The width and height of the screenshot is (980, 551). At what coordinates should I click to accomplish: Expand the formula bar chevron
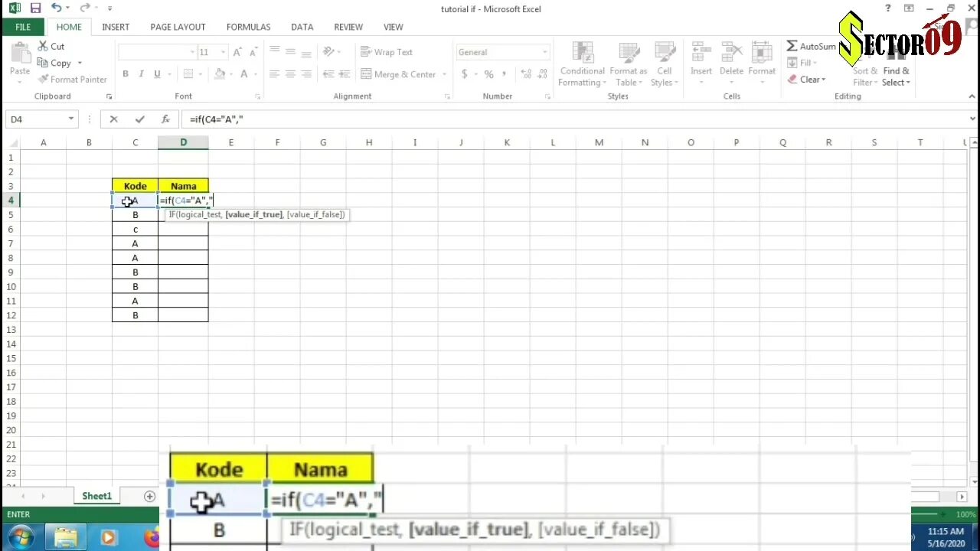pyautogui.click(x=972, y=119)
